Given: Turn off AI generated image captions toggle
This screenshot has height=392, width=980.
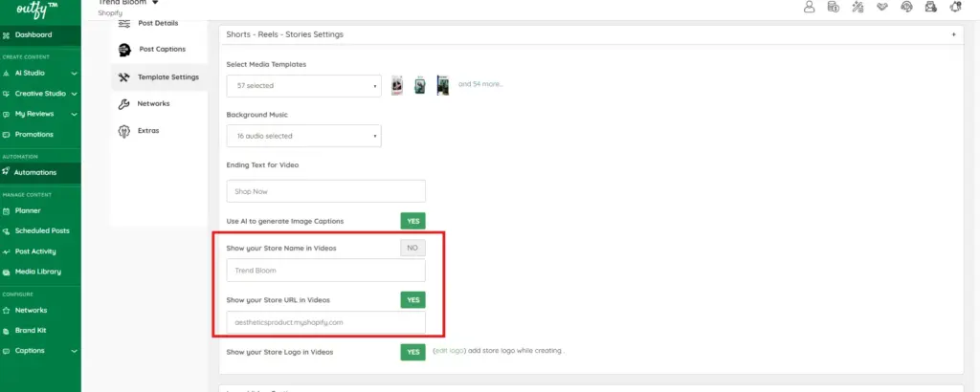Looking at the screenshot, I should (x=412, y=221).
